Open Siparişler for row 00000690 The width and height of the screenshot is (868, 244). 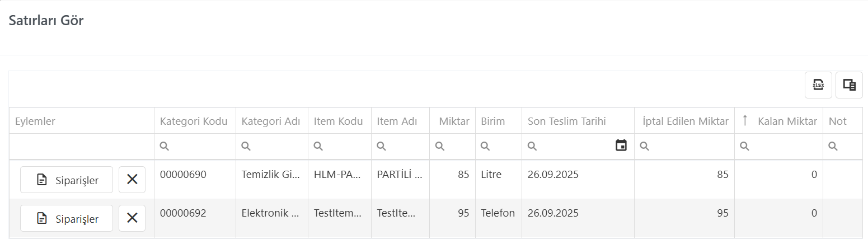point(67,180)
